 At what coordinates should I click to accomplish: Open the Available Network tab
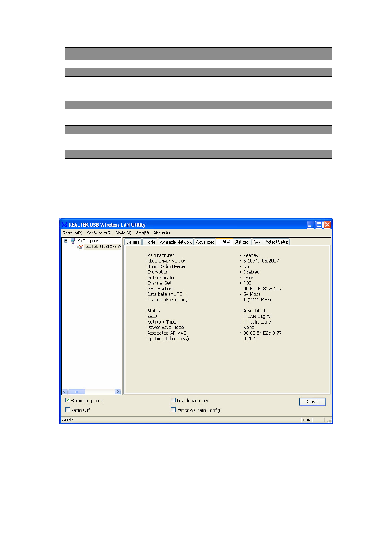[176, 242]
